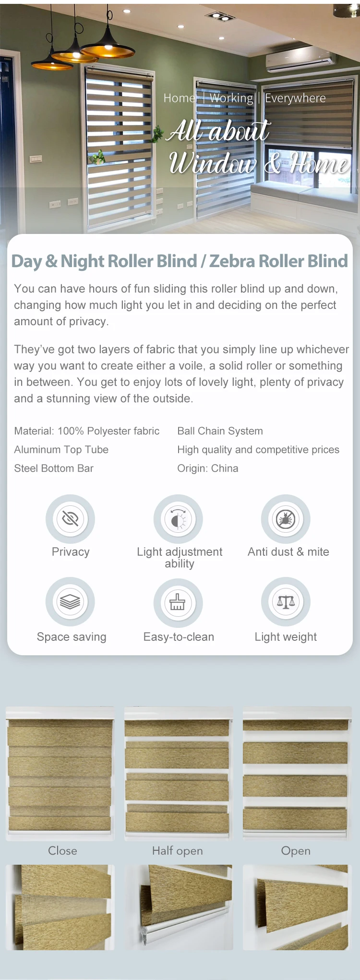Click the Privacy crossed-eye icon
The image size is (360, 980).
coord(70,519)
